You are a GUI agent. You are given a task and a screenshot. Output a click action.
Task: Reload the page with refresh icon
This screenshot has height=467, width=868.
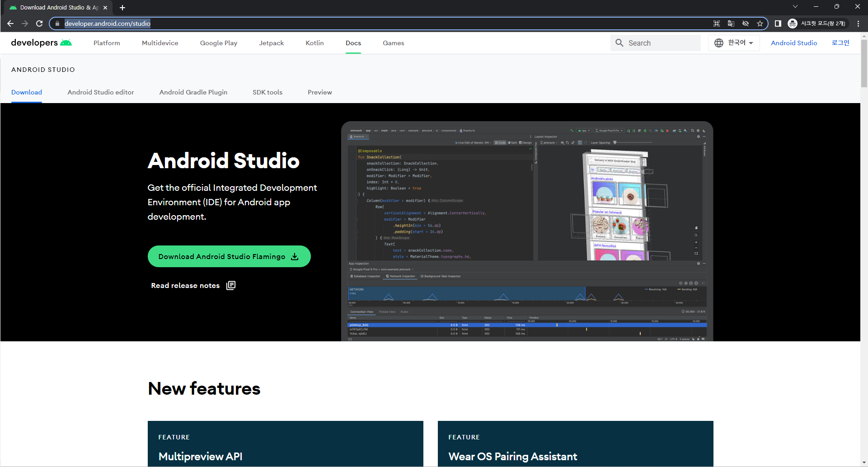[39, 24]
